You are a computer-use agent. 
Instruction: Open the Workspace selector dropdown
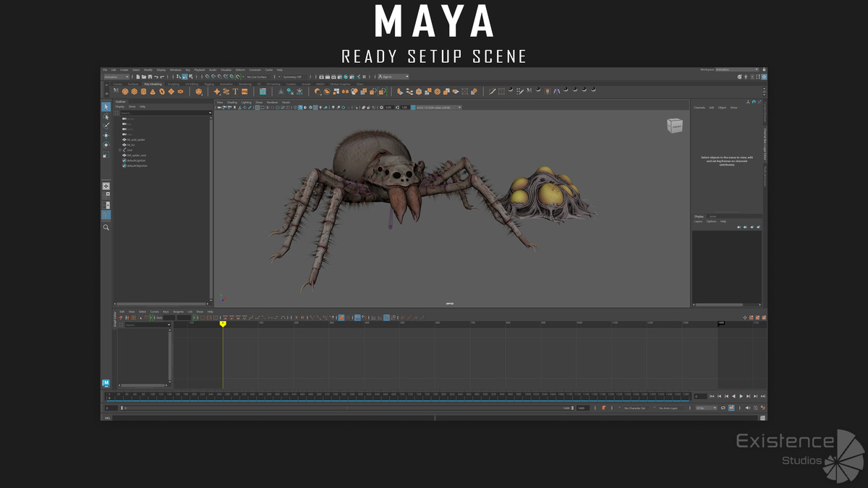(x=737, y=69)
